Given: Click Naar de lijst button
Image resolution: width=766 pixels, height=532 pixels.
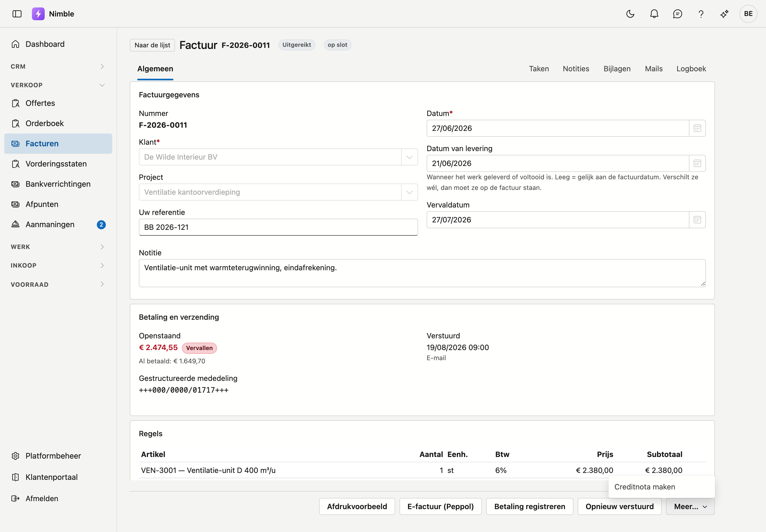Looking at the screenshot, I should 152,45.
